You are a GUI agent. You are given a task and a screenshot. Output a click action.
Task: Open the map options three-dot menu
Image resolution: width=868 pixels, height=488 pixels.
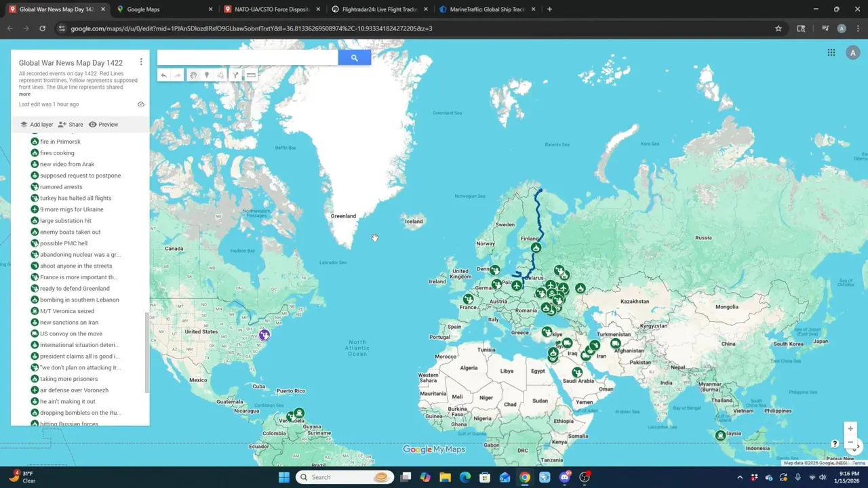[x=141, y=62]
